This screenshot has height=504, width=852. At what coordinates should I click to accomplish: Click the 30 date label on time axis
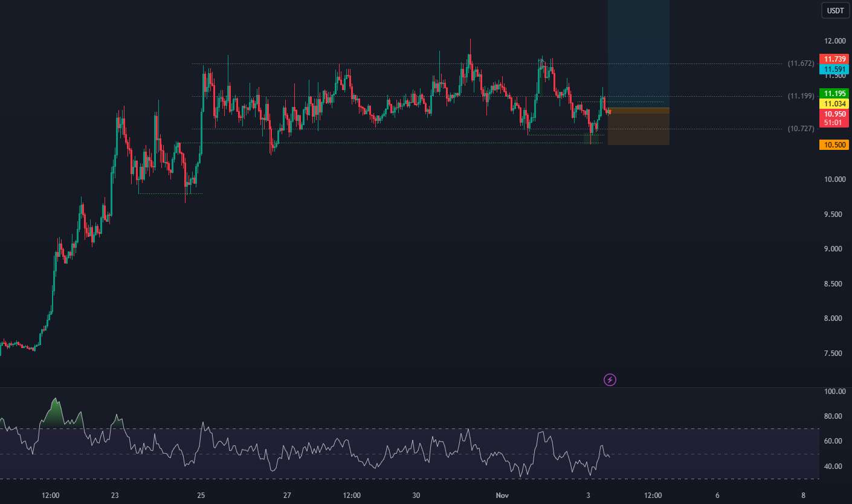(x=416, y=495)
